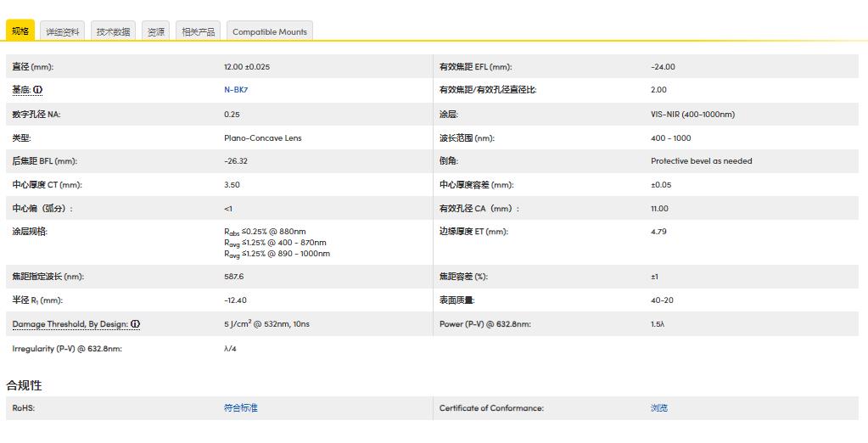Click Irregularity value λ/4
The height and width of the screenshot is (443, 868).
tap(230, 348)
